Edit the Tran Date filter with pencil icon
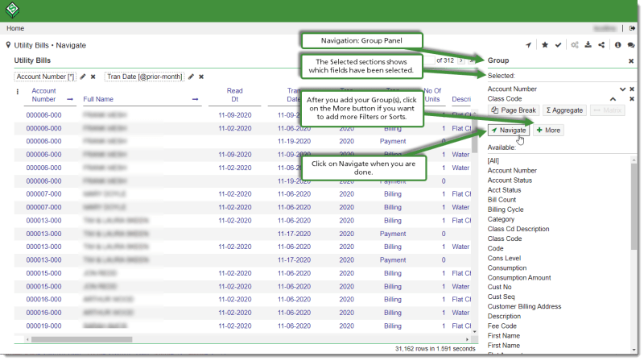644x361 pixels. [191, 77]
